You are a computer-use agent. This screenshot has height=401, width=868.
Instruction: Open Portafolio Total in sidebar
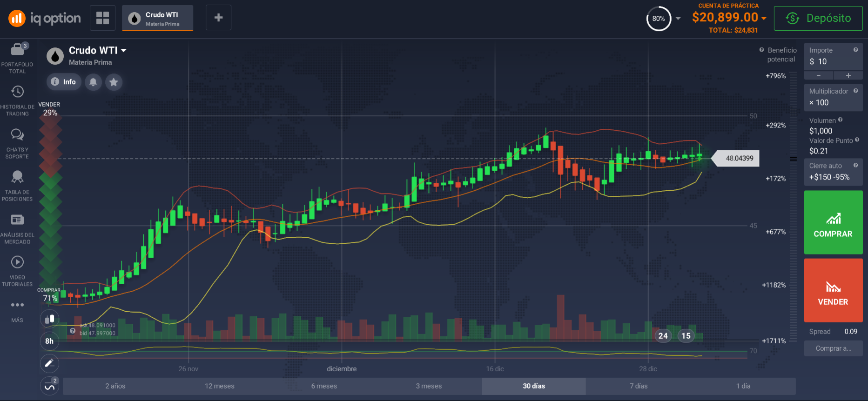pyautogui.click(x=17, y=58)
